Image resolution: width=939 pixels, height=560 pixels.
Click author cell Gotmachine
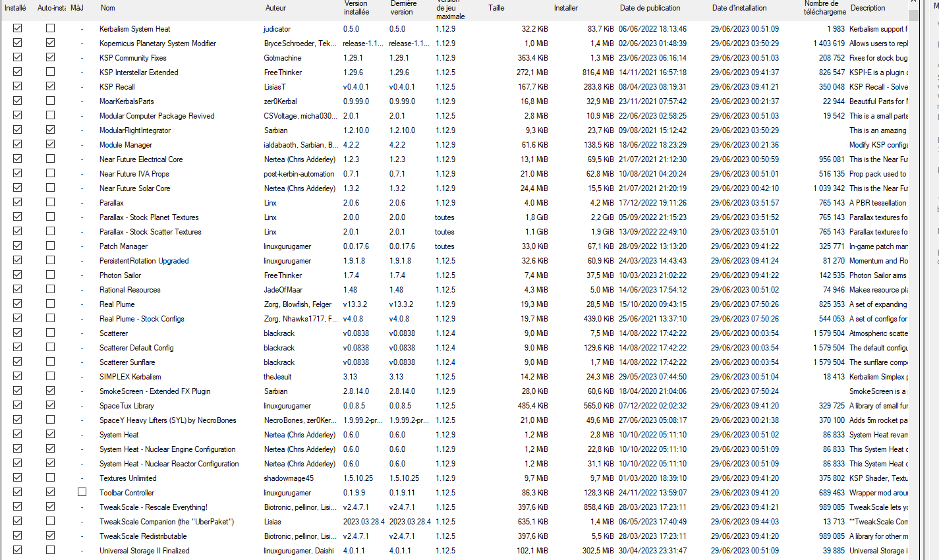(x=282, y=58)
